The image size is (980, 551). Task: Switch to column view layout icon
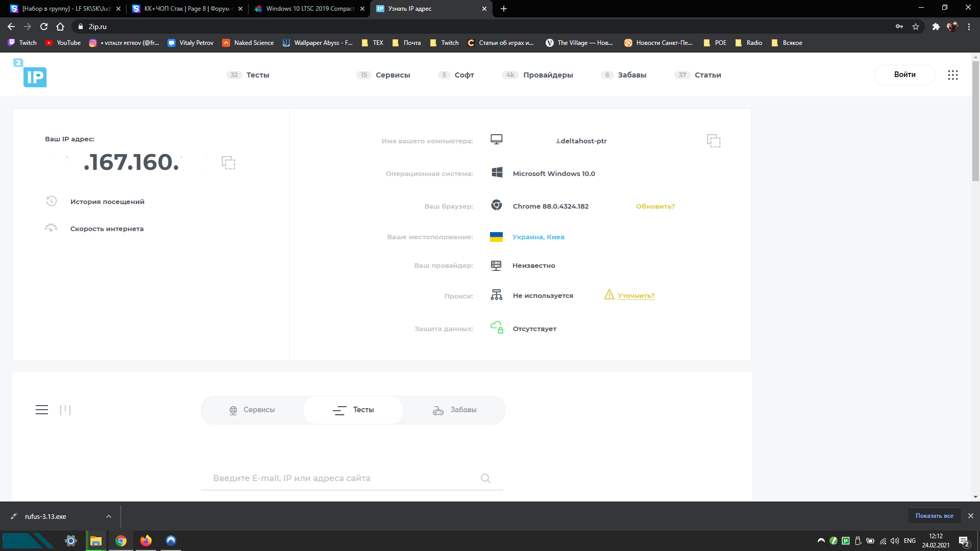65,410
